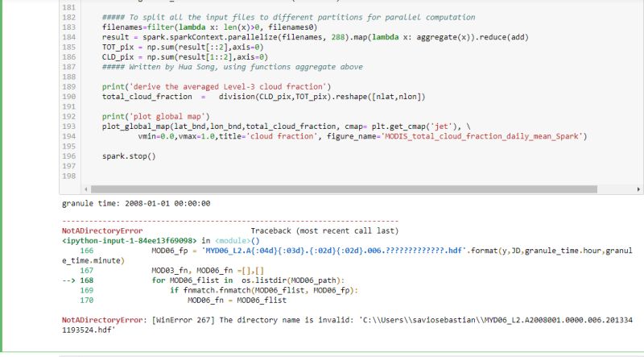
Task: Click the print('plot global map') line
Action: tap(156, 116)
